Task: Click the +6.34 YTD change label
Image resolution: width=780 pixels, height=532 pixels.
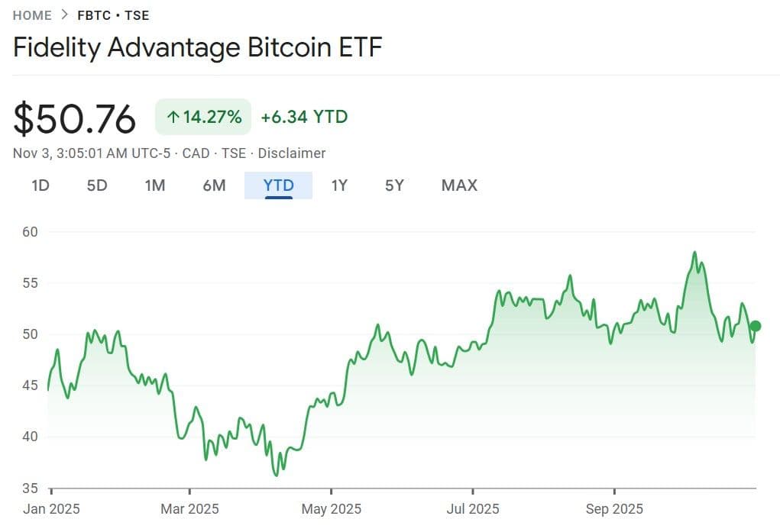Action: point(304,117)
